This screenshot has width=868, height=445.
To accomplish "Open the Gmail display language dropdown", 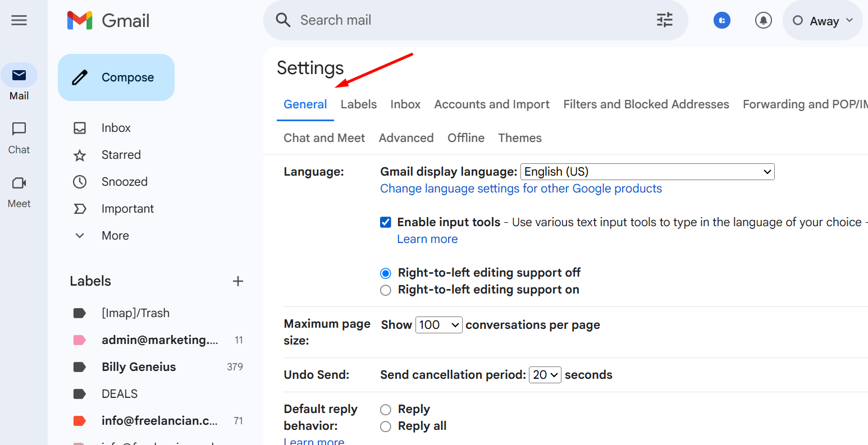I will (647, 172).
